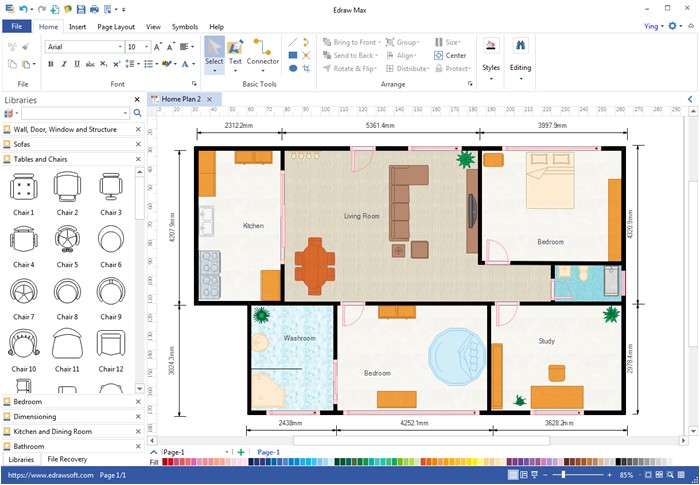Close the Sofas library
700x485 pixels.
pos(138,144)
